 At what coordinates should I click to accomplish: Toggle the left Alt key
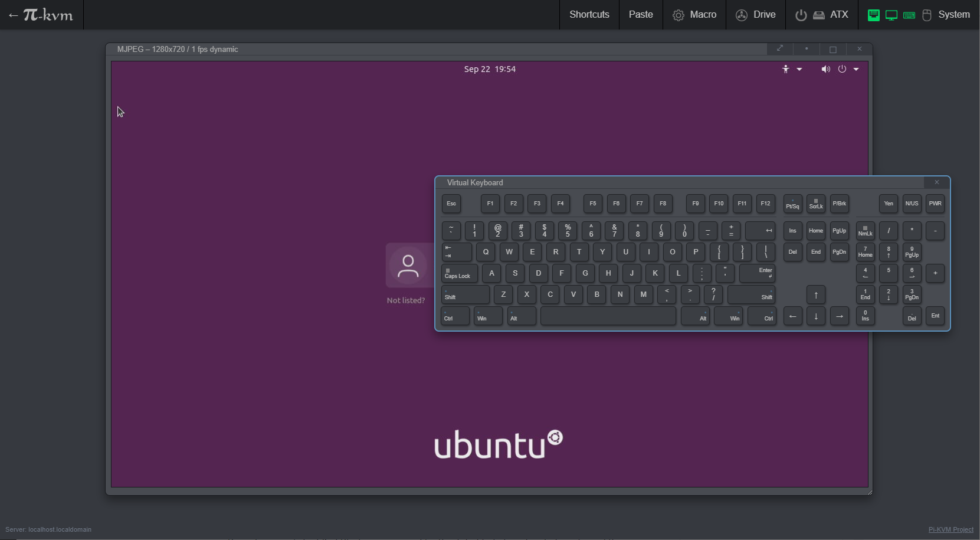coord(522,316)
